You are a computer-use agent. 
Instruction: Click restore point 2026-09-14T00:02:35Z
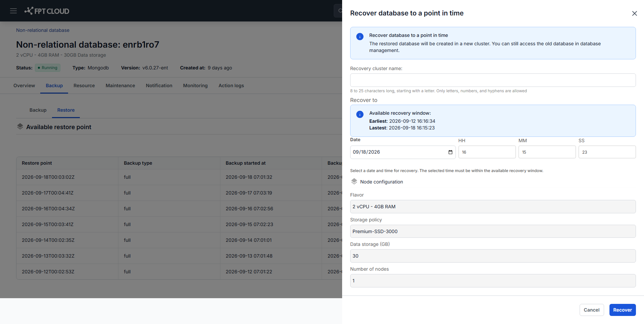point(48,240)
